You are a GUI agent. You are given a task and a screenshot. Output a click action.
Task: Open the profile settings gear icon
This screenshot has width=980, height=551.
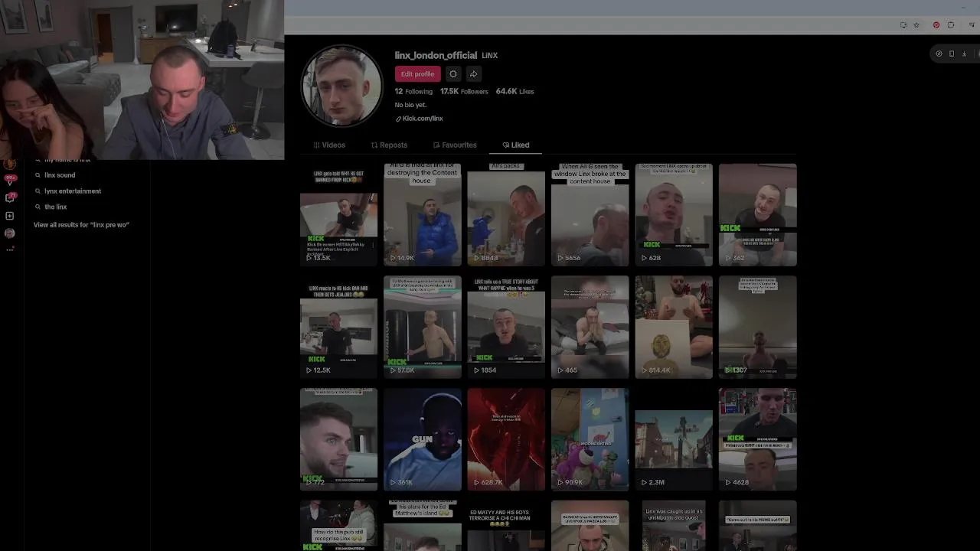coord(453,74)
